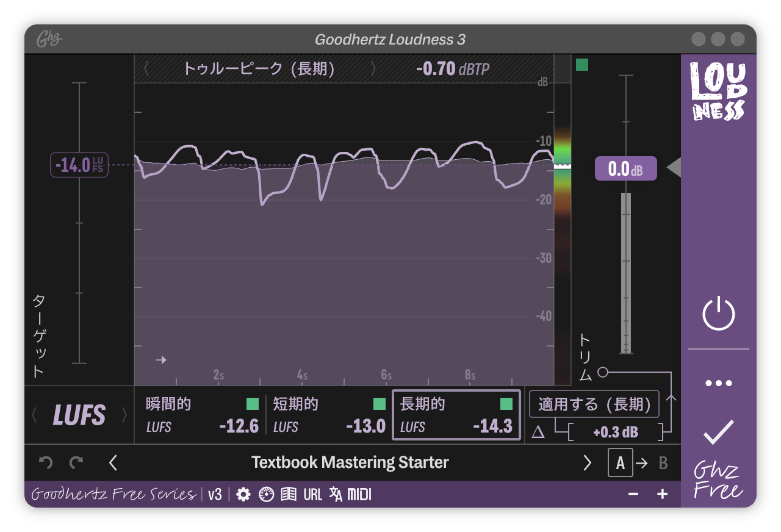Redo the last change

click(76, 462)
